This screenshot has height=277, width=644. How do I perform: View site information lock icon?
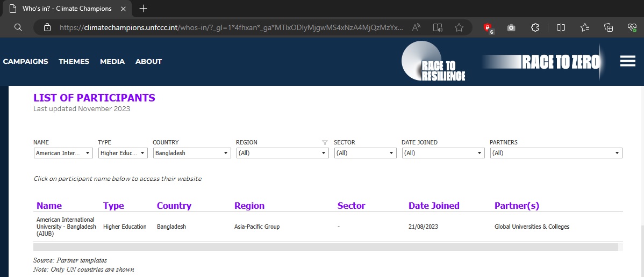click(x=47, y=27)
